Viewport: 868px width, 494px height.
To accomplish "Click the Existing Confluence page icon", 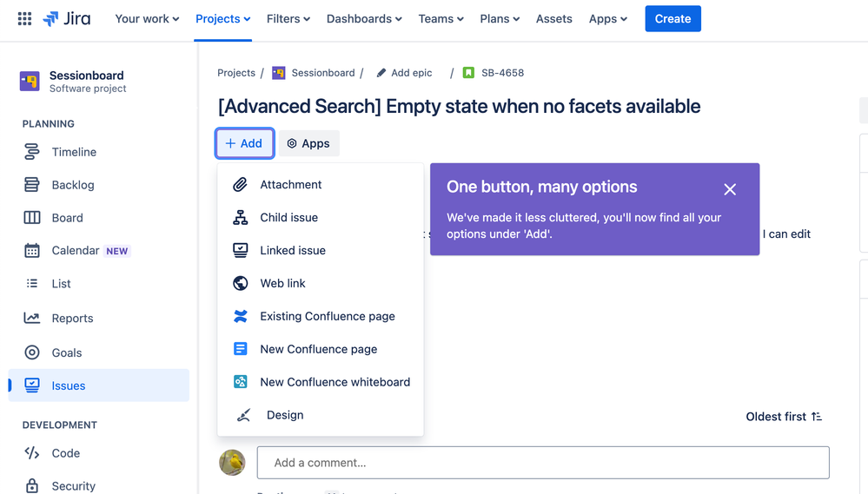I will [x=240, y=316].
